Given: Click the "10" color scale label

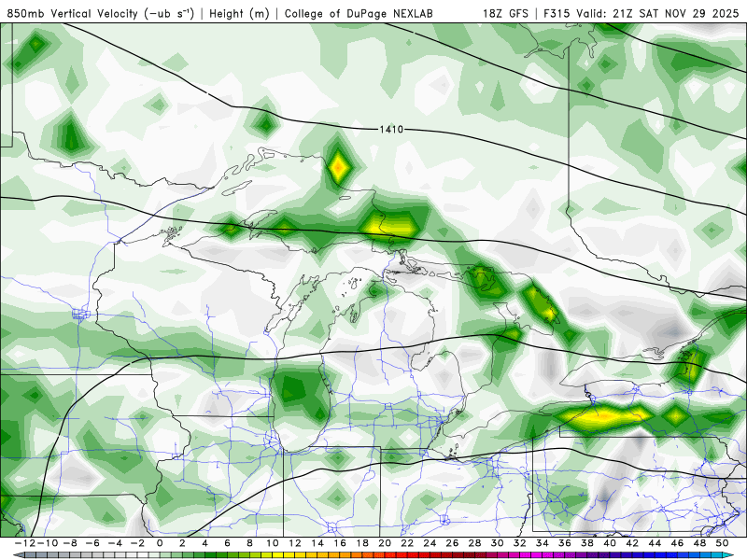Looking at the screenshot, I should click(x=272, y=543).
